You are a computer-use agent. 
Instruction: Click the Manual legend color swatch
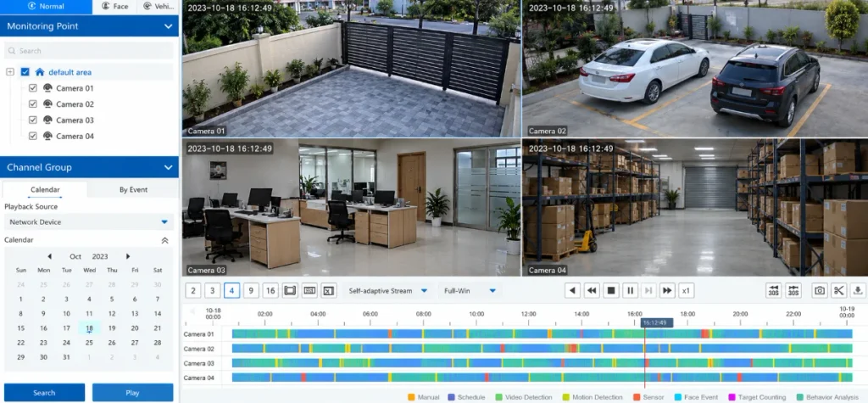click(x=411, y=397)
